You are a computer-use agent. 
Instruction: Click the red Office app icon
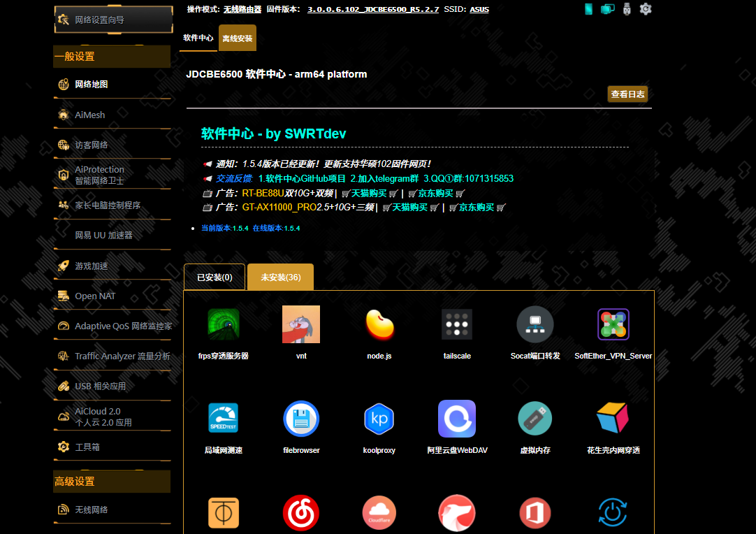(x=535, y=513)
